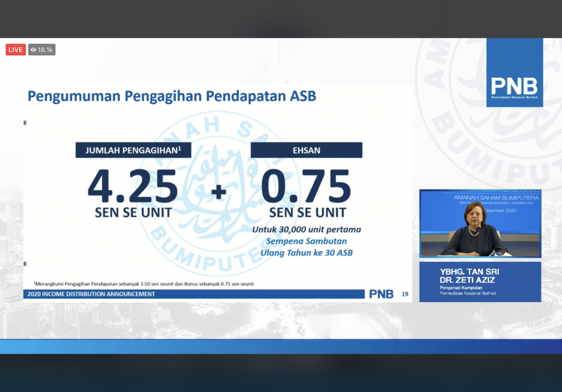Click the speaker video thumbnail

click(480, 224)
